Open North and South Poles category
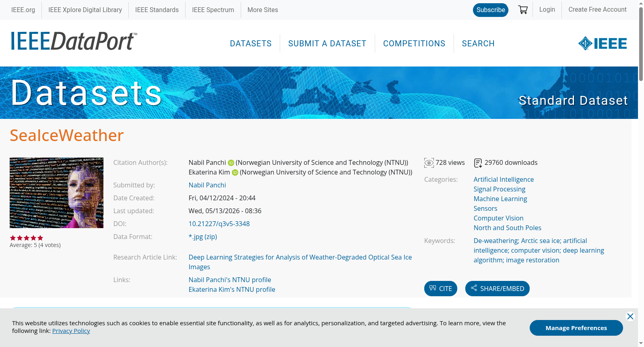 pyautogui.click(x=507, y=228)
